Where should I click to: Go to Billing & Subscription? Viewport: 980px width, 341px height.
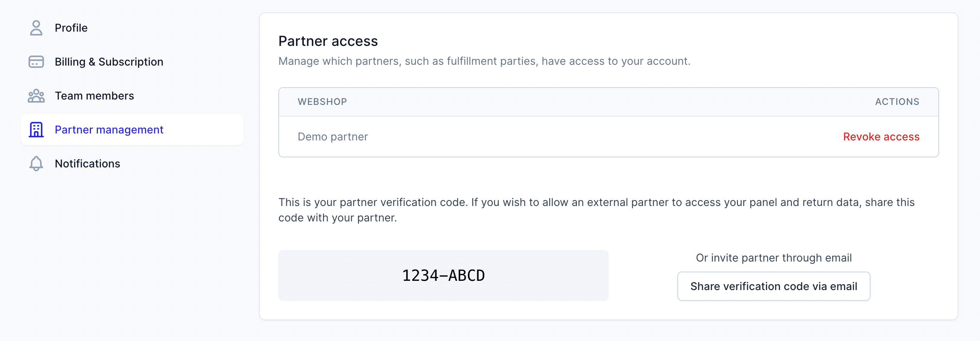109,62
